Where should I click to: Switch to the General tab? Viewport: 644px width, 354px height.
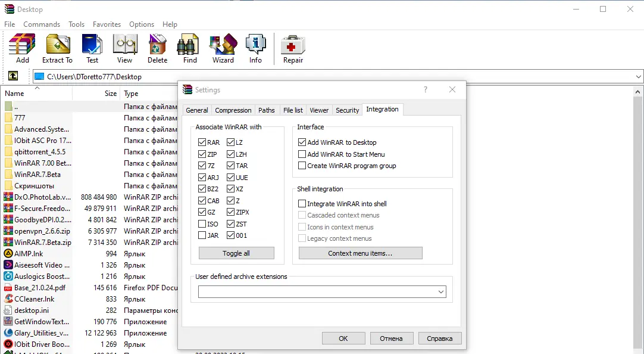click(x=197, y=110)
